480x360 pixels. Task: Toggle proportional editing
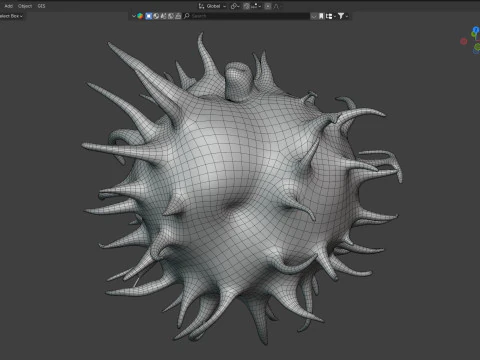[x=268, y=6]
